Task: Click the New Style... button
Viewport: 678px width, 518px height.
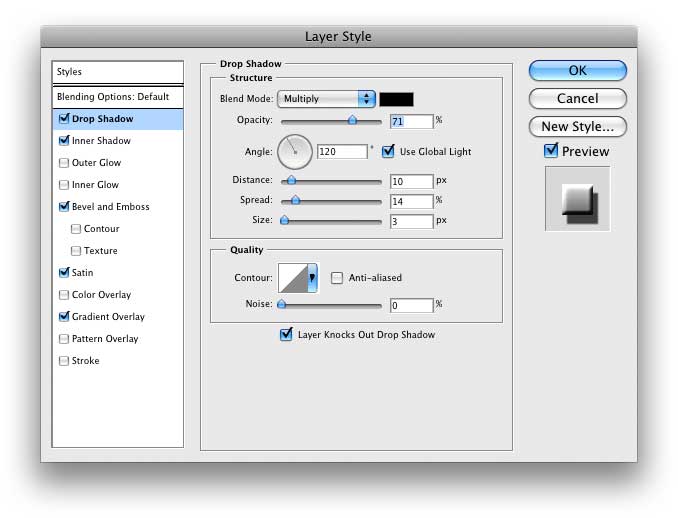Action: pyautogui.click(x=578, y=127)
